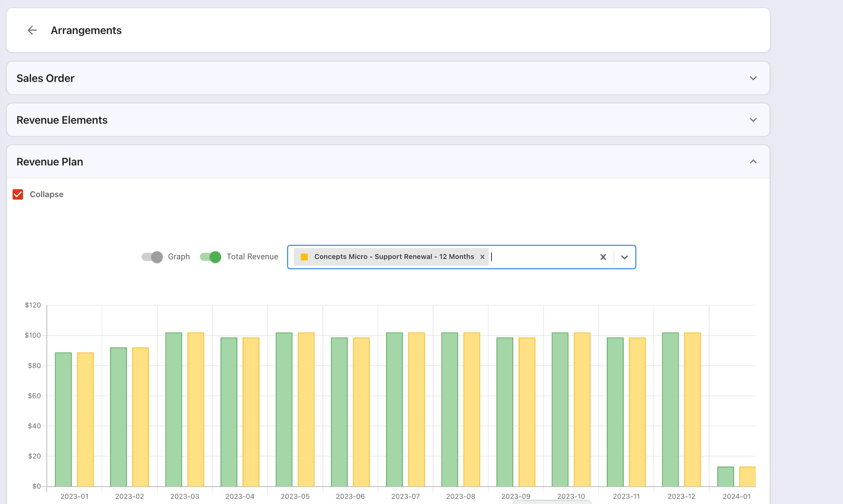Uncheck the Collapse checkbox
Viewport: 843px width, 504px height.
pyautogui.click(x=18, y=194)
